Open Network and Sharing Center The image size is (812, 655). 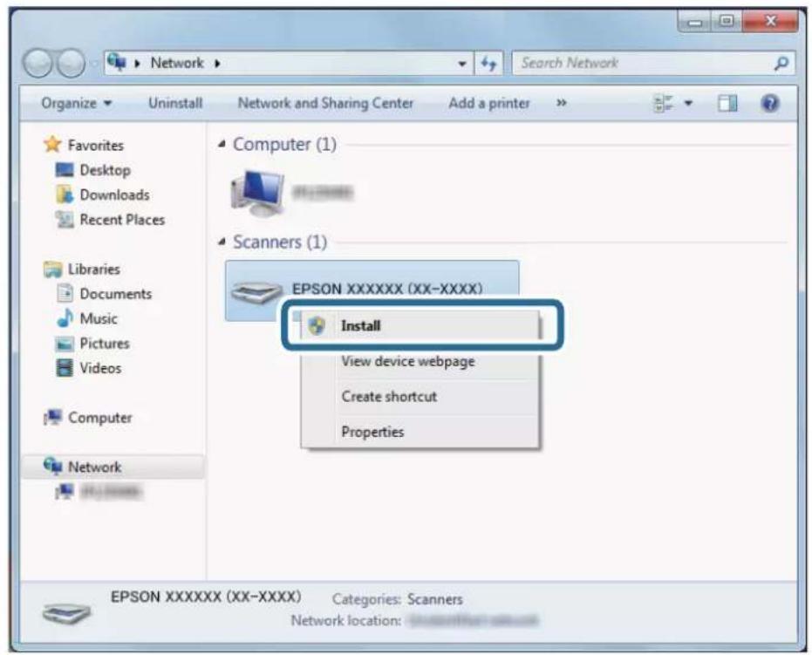(325, 103)
